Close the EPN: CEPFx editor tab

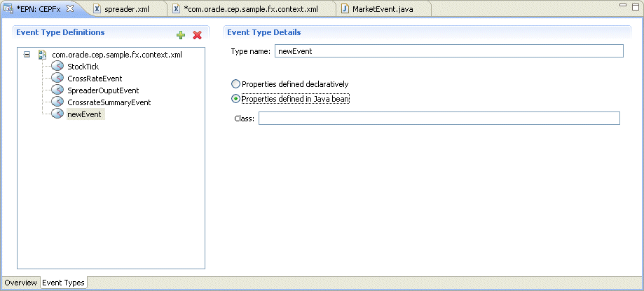pos(70,8)
